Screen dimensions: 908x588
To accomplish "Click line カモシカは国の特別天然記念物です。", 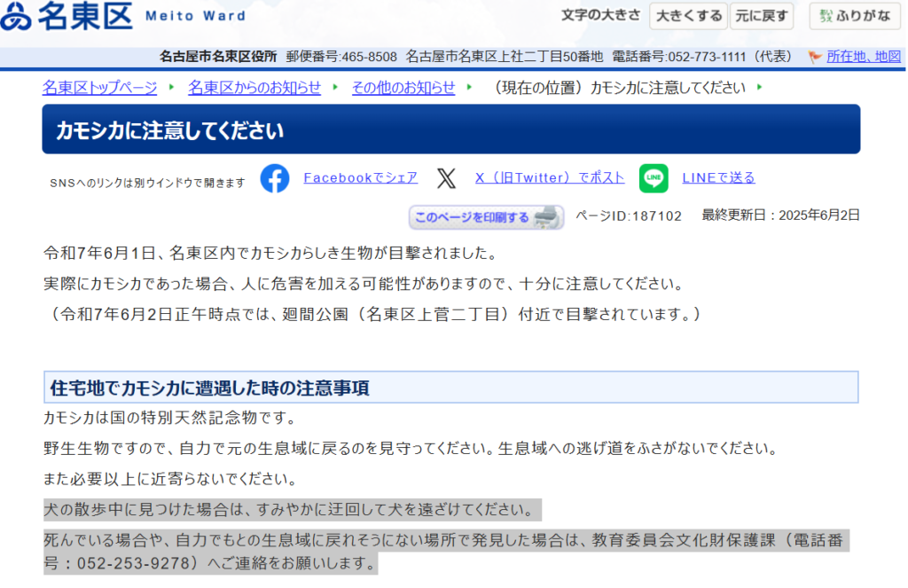I will pos(171,418).
